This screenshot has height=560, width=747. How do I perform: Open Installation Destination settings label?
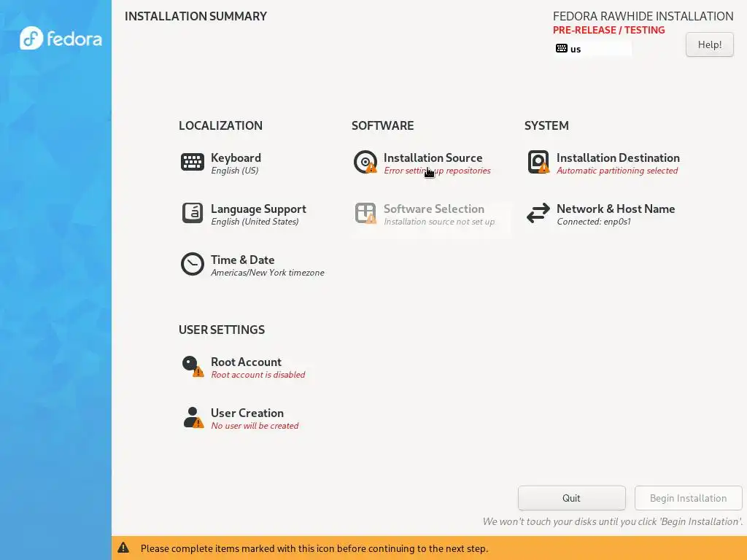click(618, 157)
